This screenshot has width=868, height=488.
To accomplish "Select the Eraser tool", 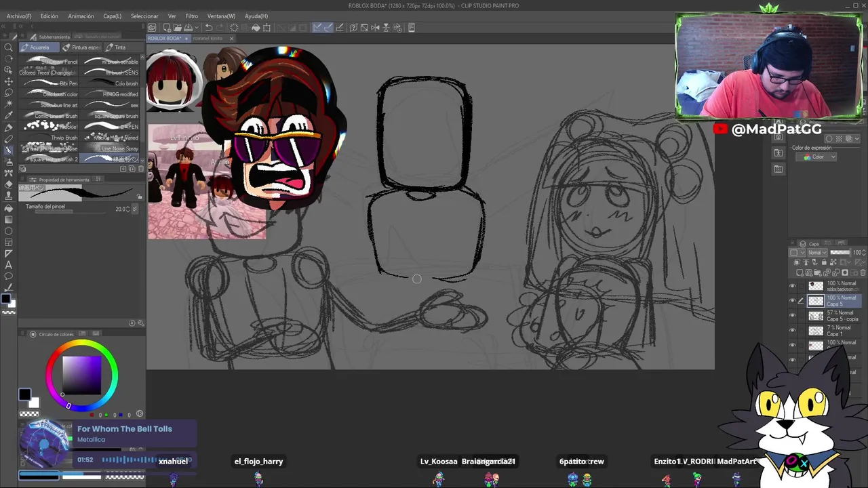I will pyautogui.click(x=9, y=184).
